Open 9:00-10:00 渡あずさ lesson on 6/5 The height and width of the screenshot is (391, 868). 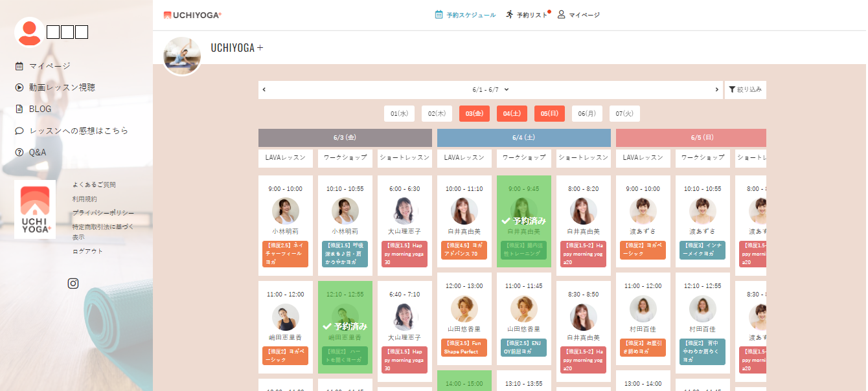point(643,220)
